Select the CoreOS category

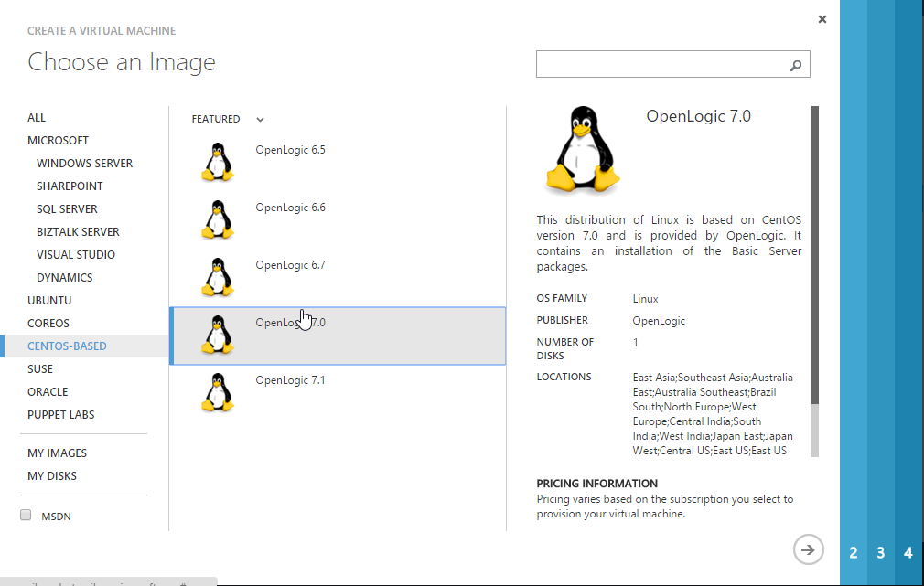click(x=48, y=324)
